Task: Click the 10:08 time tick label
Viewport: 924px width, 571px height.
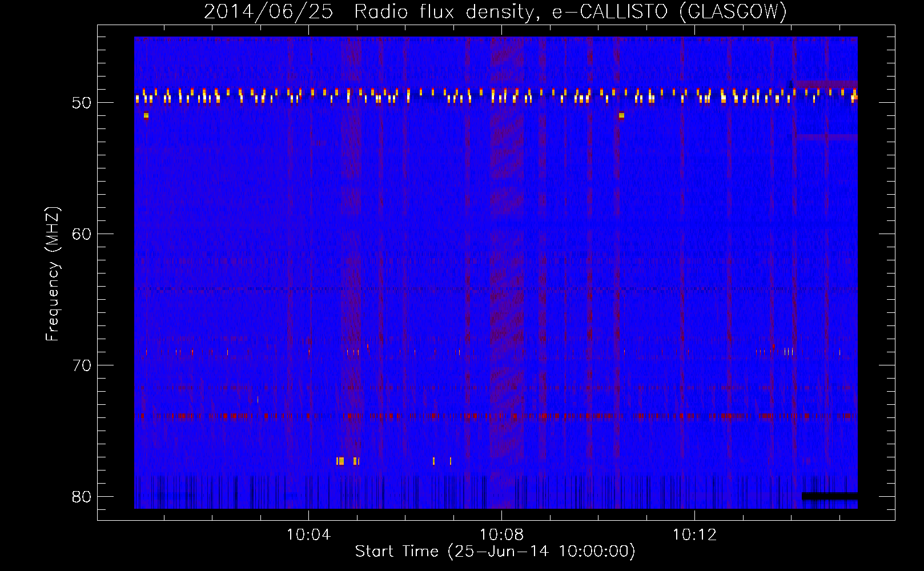Action: click(x=501, y=535)
